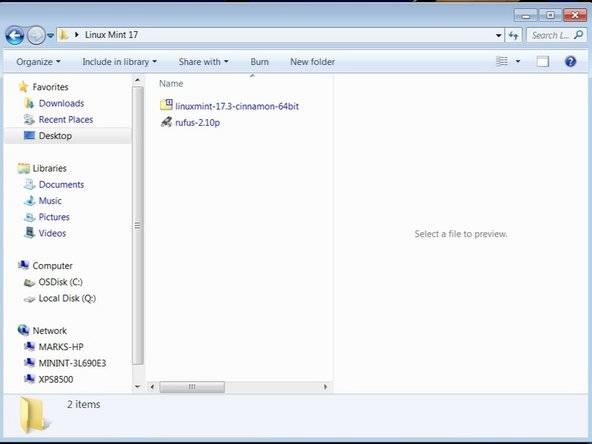Click the horizontal scrollbar thumb
The image size is (592, 444).
(x=192, y=387)
